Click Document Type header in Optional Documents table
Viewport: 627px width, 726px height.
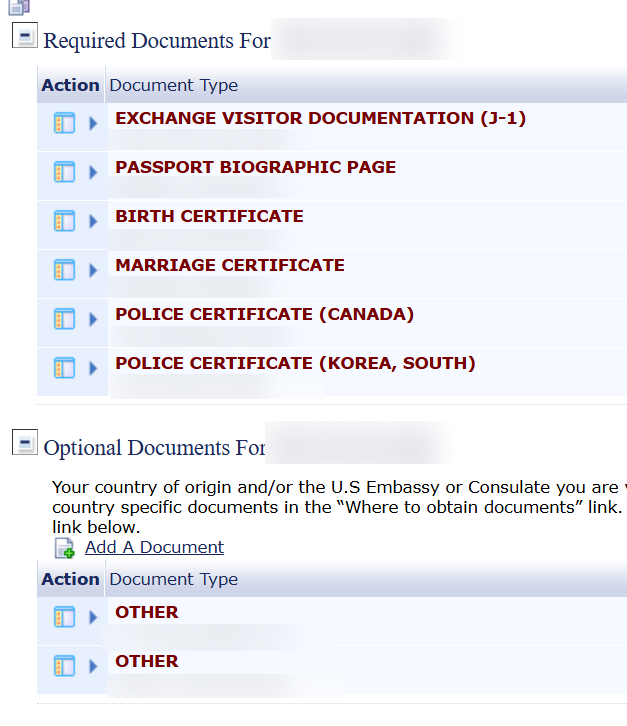[174, 580]
